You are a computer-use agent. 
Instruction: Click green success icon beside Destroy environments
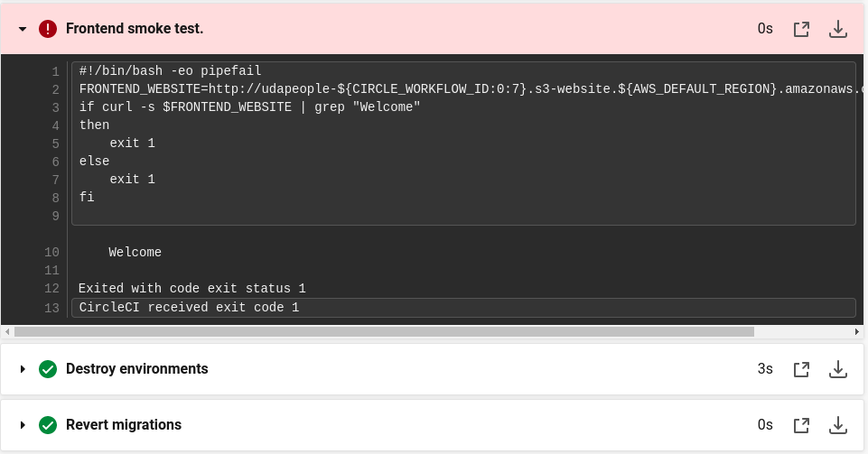(48, 369)
